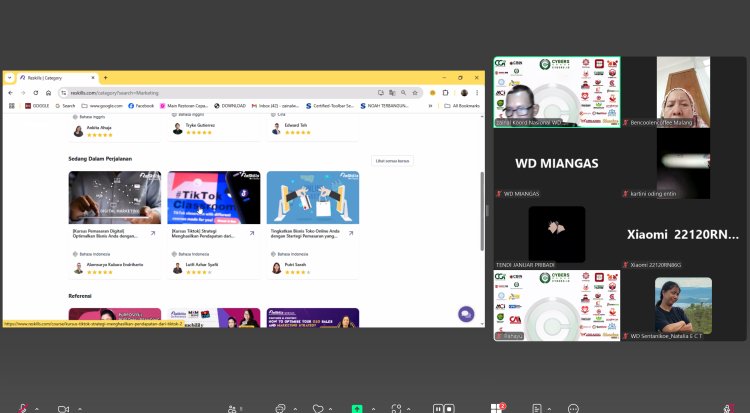750x413 pixels.
Task: Open the participants panel icon
Action: [x=231, y=408]
